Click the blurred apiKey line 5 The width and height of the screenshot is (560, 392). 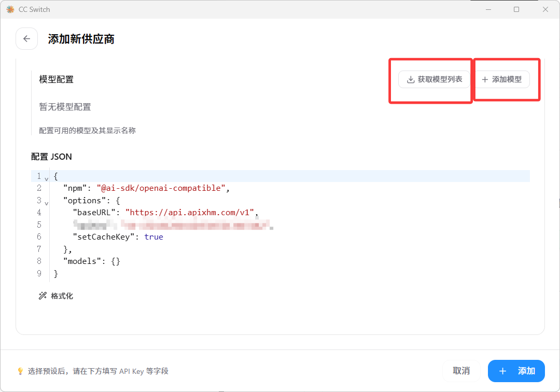coord(173,225)
